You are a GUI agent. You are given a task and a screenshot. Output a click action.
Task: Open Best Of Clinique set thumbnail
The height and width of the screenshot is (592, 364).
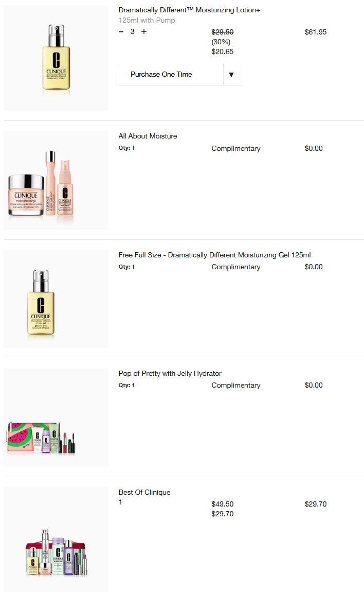(x=56, y=539)
